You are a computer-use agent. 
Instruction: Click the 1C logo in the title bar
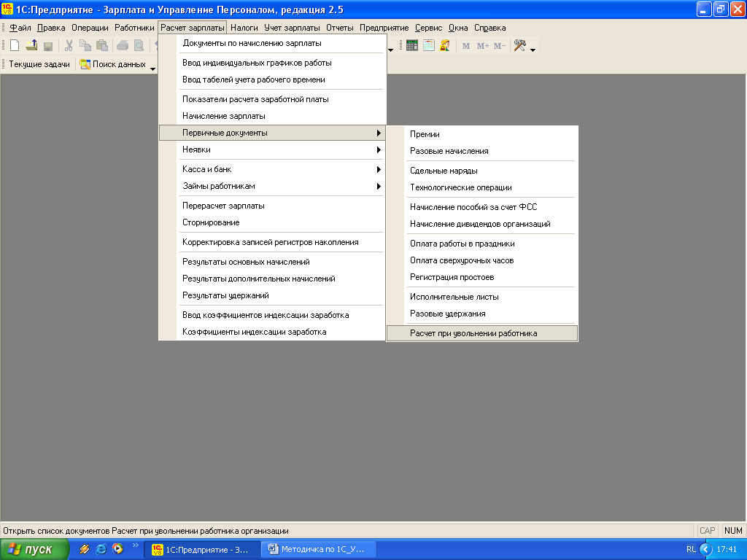coord(7,9)
